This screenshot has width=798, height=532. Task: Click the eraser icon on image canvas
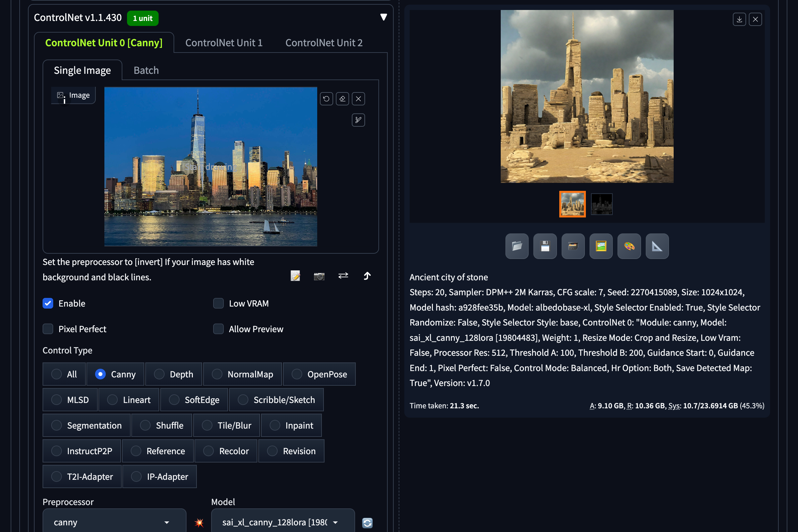342,99
